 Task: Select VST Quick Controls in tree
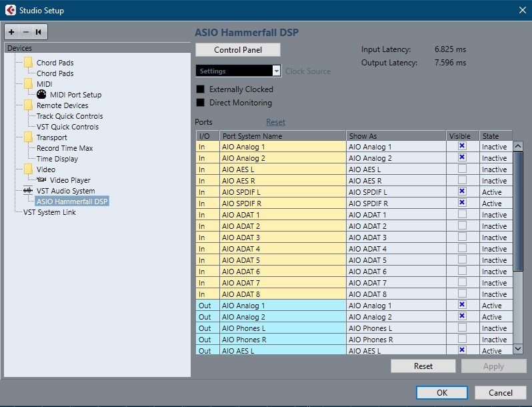click(67, 127)
